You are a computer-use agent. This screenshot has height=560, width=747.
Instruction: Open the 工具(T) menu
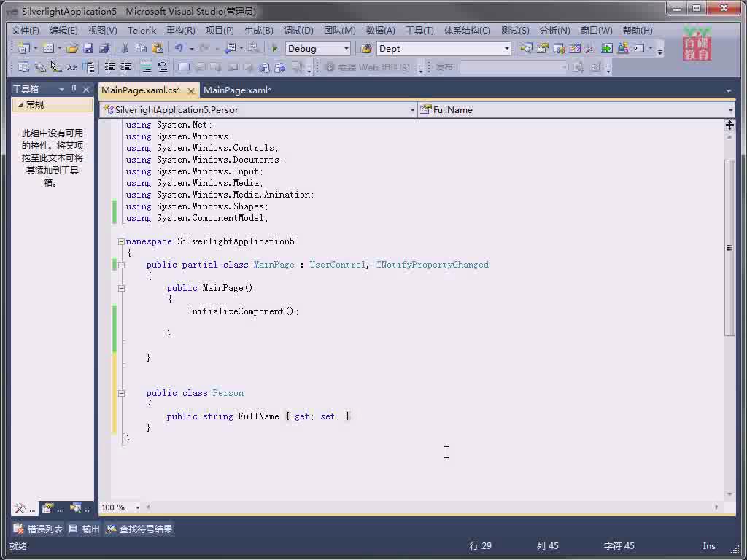point(419,31)
